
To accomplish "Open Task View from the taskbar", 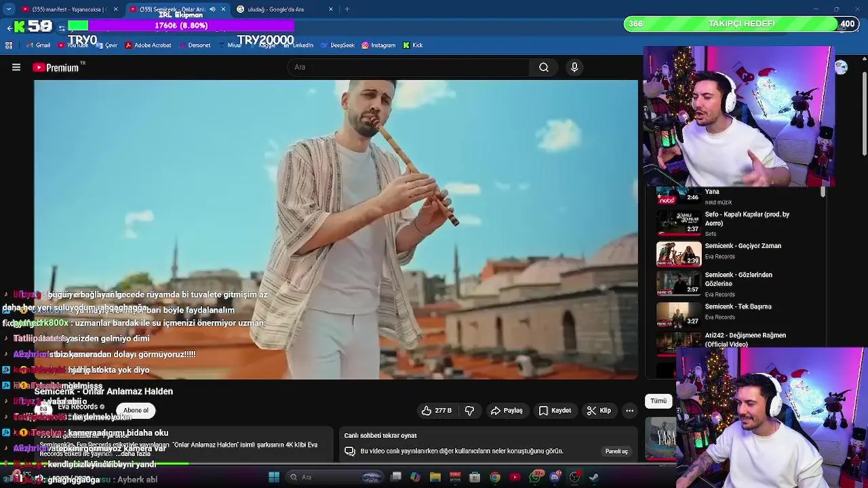I will pyautogui.click(x=396, y=477).
